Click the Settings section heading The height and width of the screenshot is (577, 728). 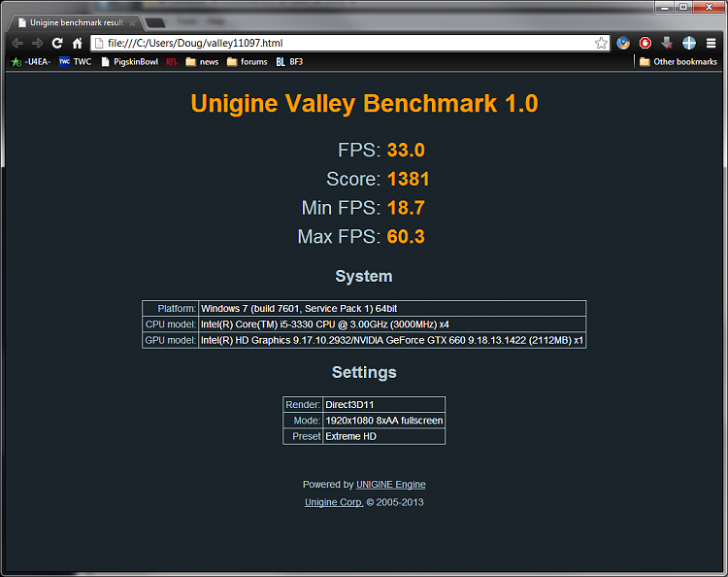[364, 373]
